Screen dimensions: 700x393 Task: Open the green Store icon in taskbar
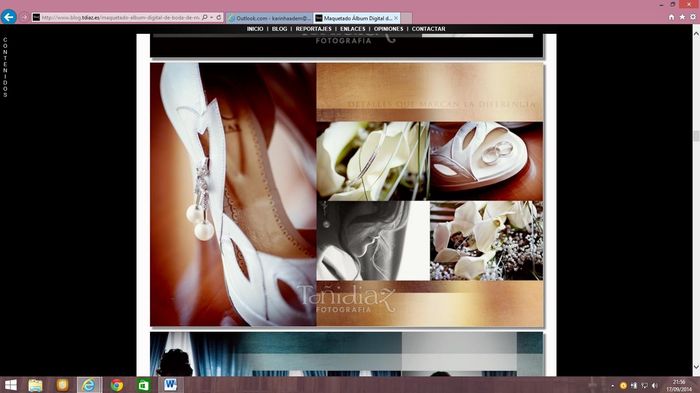[144, 385]
